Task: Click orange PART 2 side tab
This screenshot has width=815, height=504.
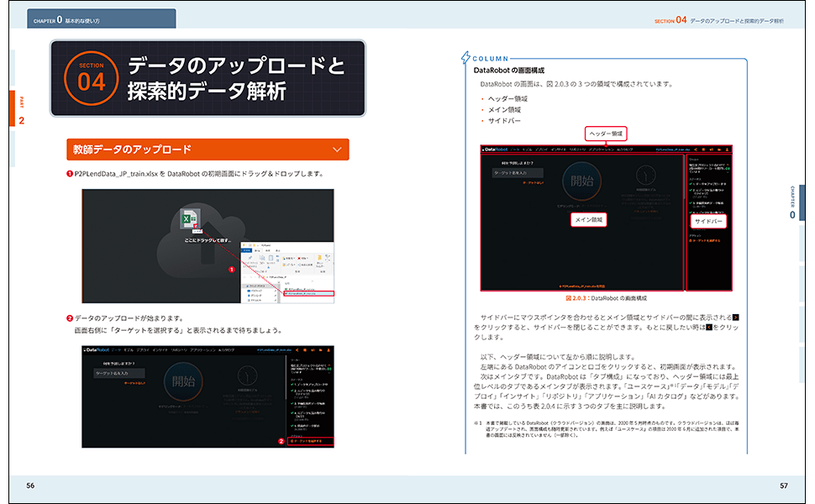Action: tap(13, 108)
